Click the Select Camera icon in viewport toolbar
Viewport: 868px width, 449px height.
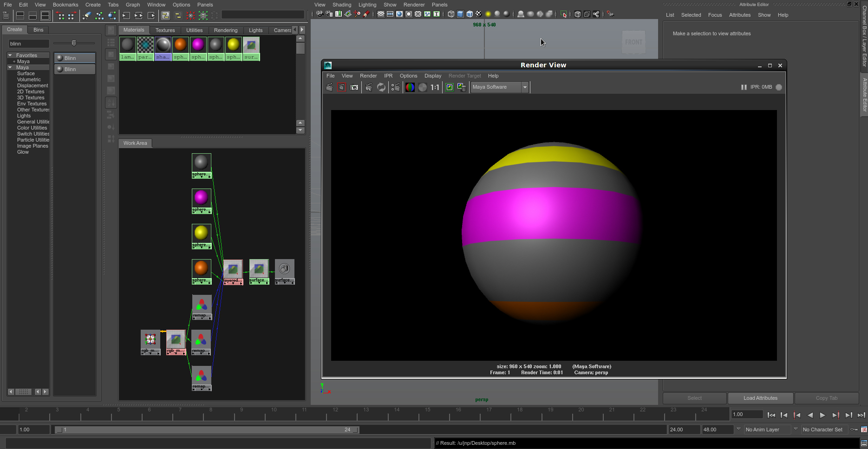[x=320, y=14]
